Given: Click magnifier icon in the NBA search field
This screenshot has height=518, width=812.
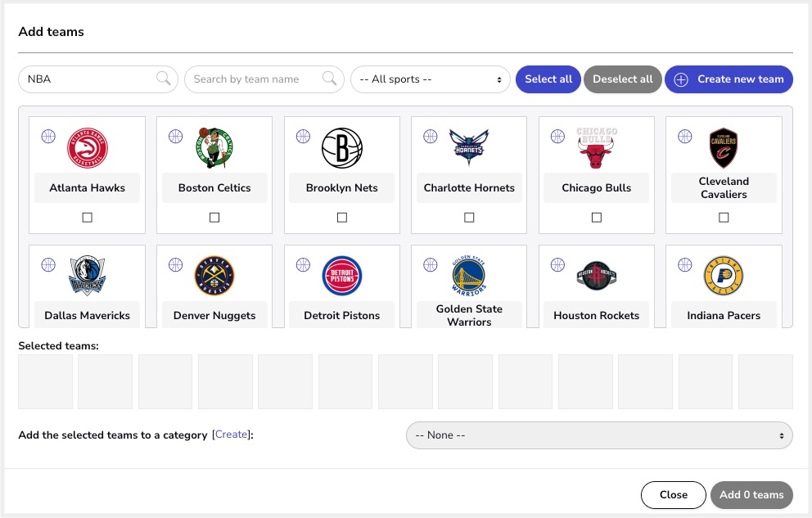Looking at the screenshot, I should pos(164,78).
